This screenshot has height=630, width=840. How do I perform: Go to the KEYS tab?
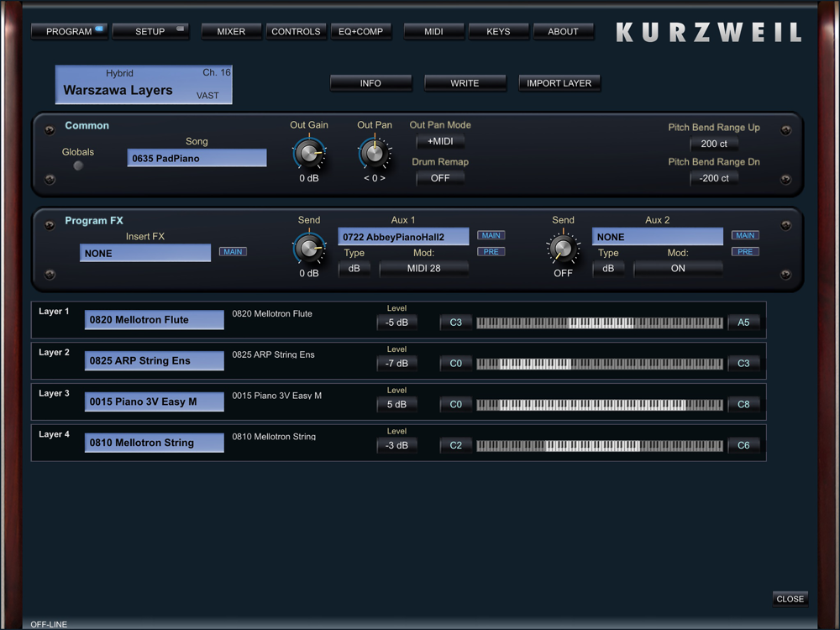click(x=498, y=32)
